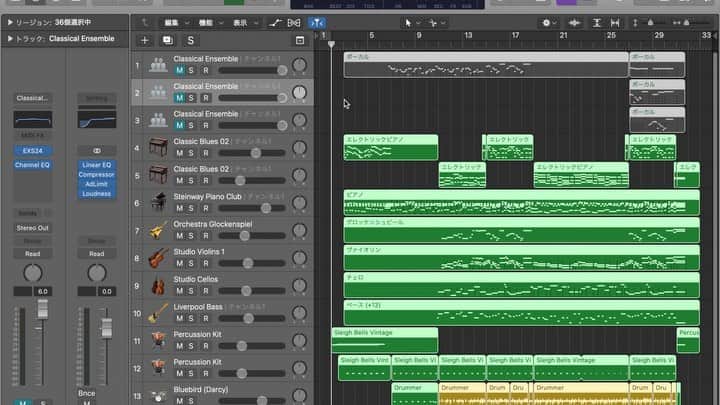The height and width of the screenshot is (405, 720).
Task: Mute Classic Blues 02 track 4
Action: point(180,153)
